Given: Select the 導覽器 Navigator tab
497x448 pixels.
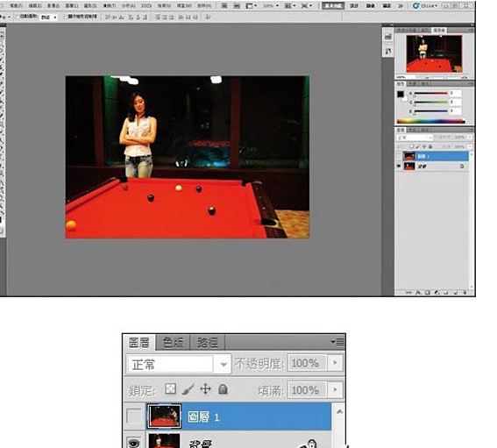Looking at the screenshot, I should point(438,30).
